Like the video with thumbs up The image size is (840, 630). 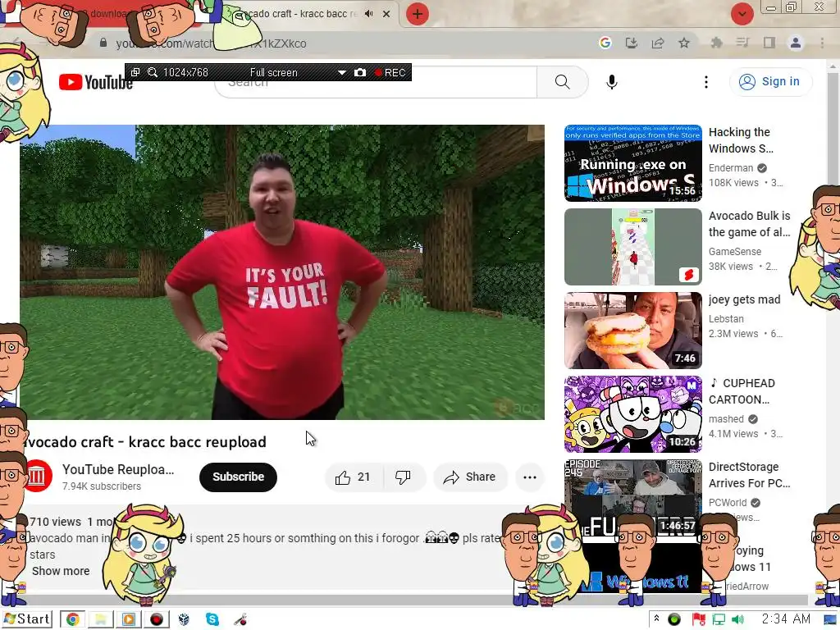pyautogui.click(x=354, y=477)
